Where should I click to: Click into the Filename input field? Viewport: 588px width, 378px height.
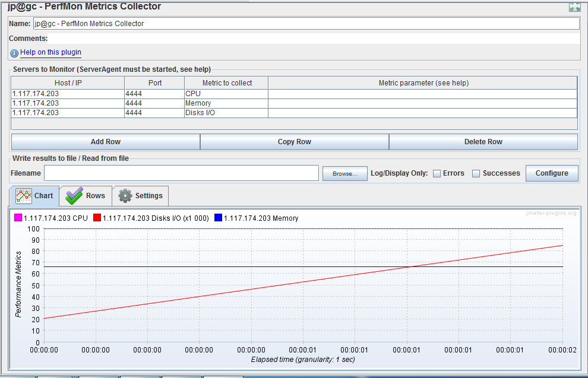click(181, 173)
